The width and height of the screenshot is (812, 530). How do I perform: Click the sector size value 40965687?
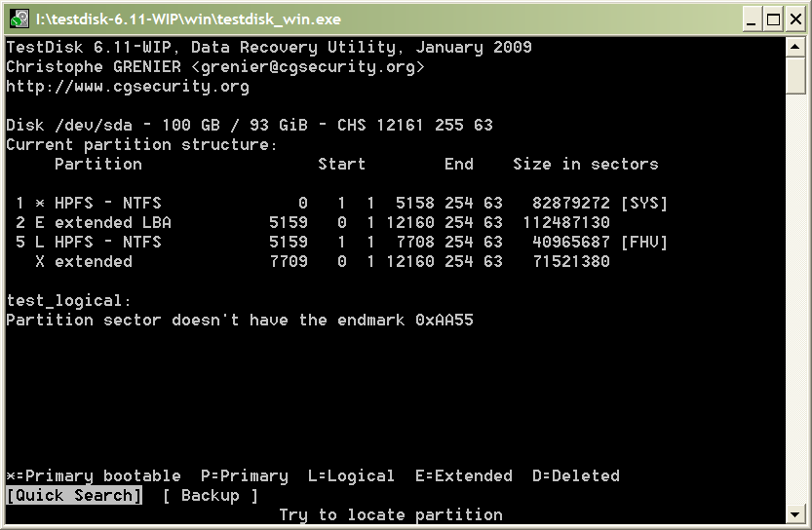571,243
